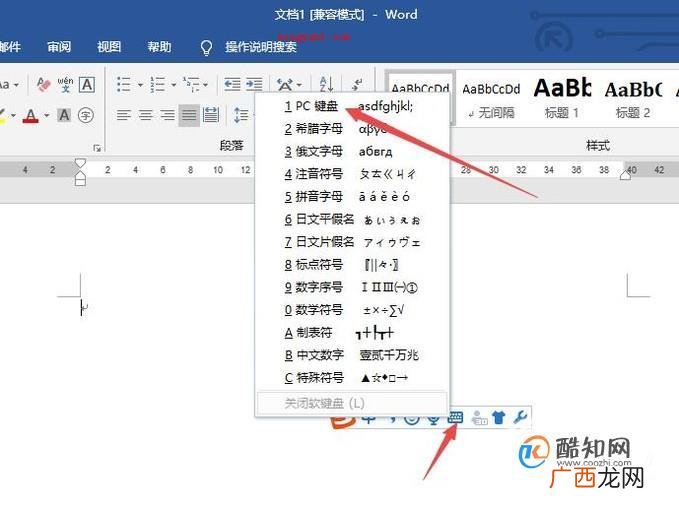This screenshot has height=506, width=679.
Task: Choose 7 日文片假名 soft keyboard
Action: 353,242
